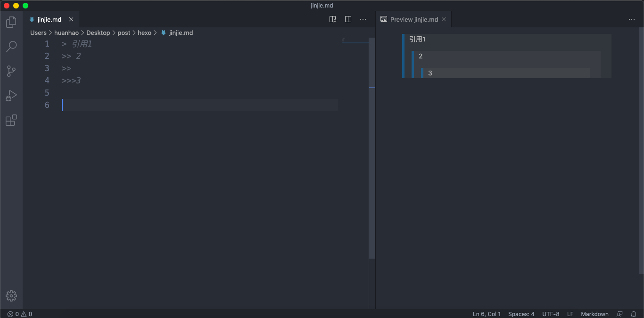Click the yellow minimize window button
This screenshot has width=644, height=318.
[16, 6]
